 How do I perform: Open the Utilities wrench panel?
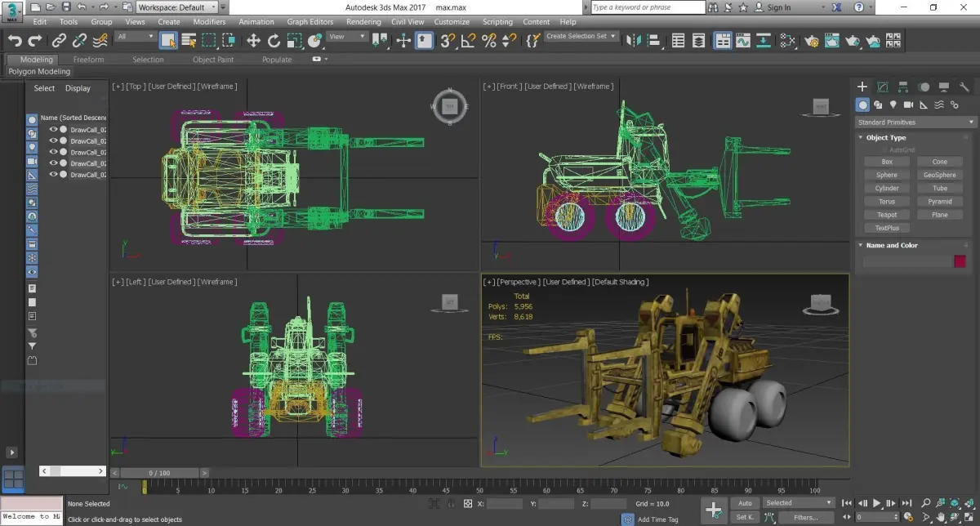point(964,87)
